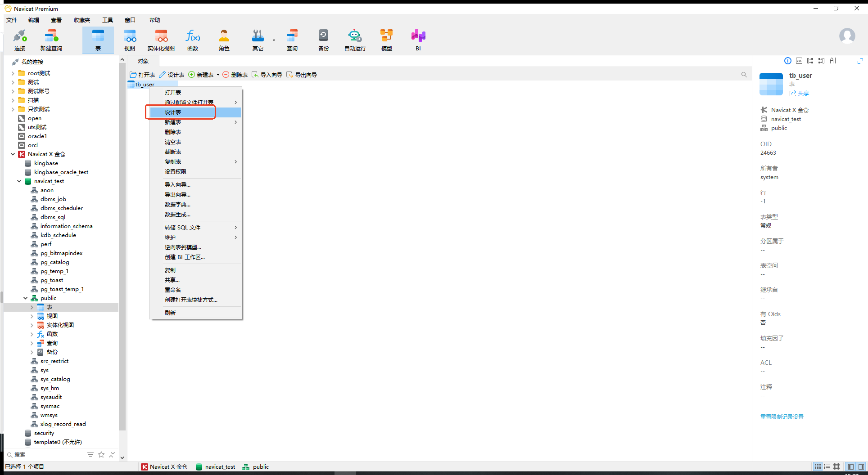The image size is (868, 475).
Task: Open the 视图 (View) toolbar icon
Action: point(130,40)
